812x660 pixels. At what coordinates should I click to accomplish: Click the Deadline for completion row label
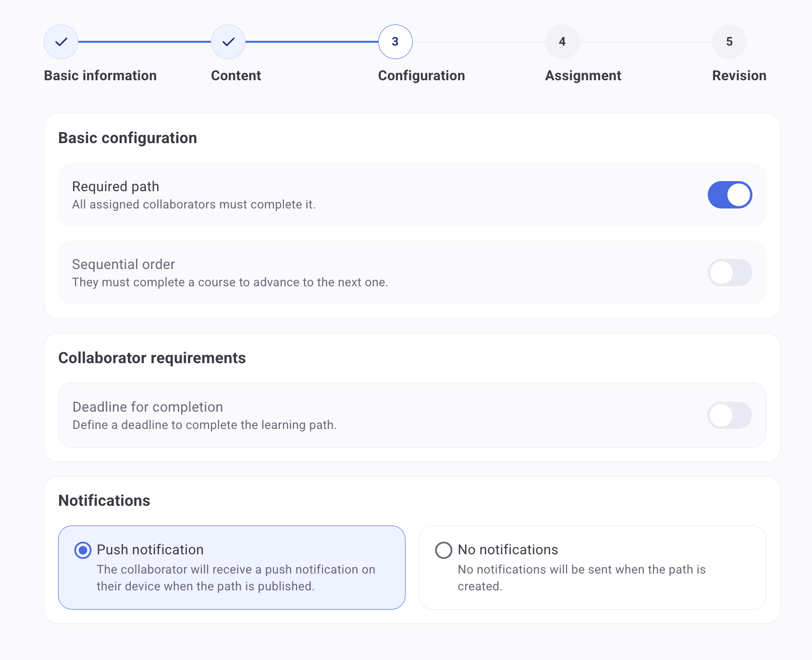148,407
